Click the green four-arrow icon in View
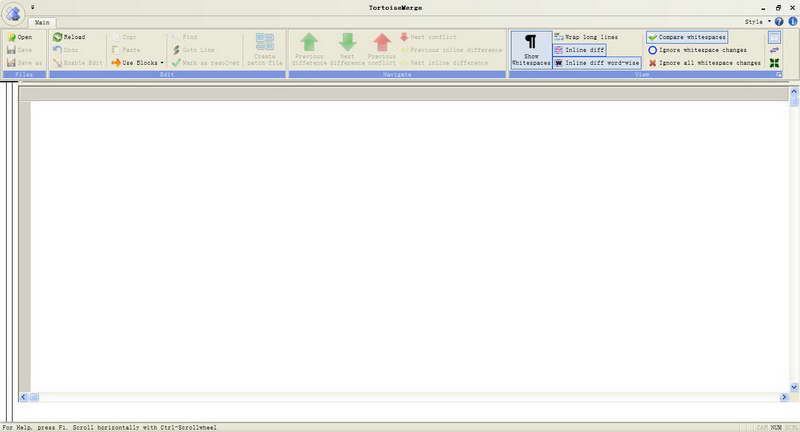 pyautogui.click(x=774, y=63)
